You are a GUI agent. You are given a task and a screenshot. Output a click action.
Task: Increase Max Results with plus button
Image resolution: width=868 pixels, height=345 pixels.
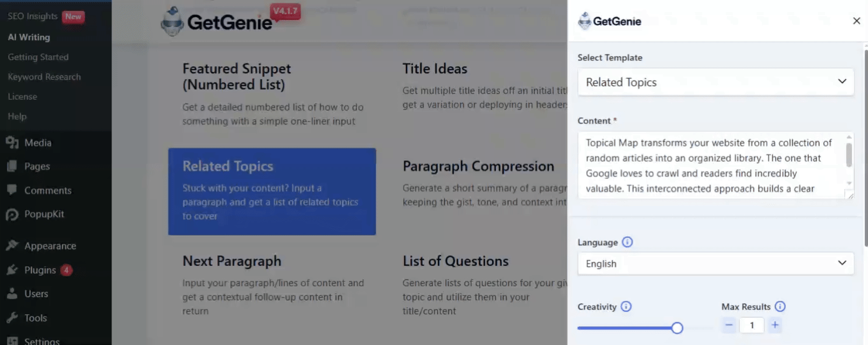pos(775,325)
